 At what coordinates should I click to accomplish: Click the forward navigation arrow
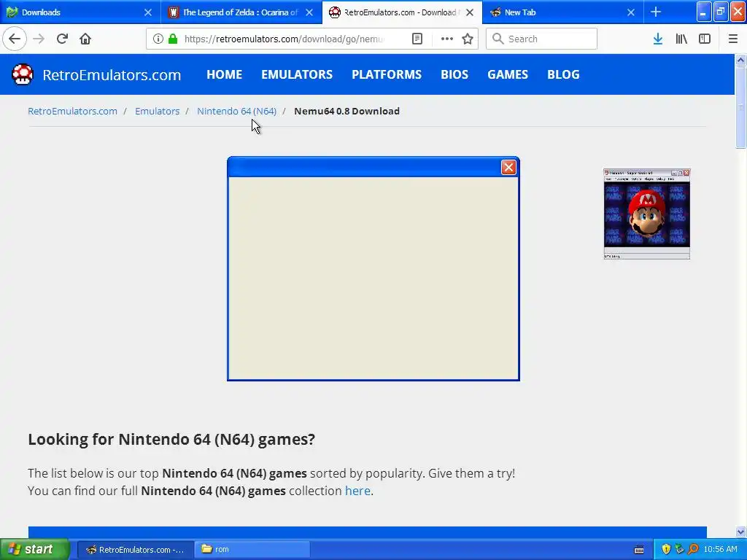click(x=39, y=39)
